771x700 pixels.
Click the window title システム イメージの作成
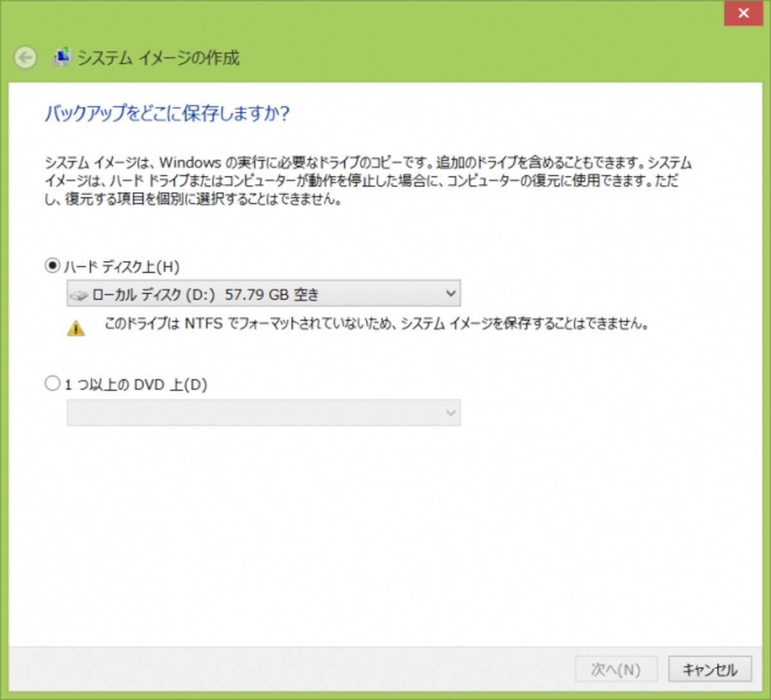point(158,58)
